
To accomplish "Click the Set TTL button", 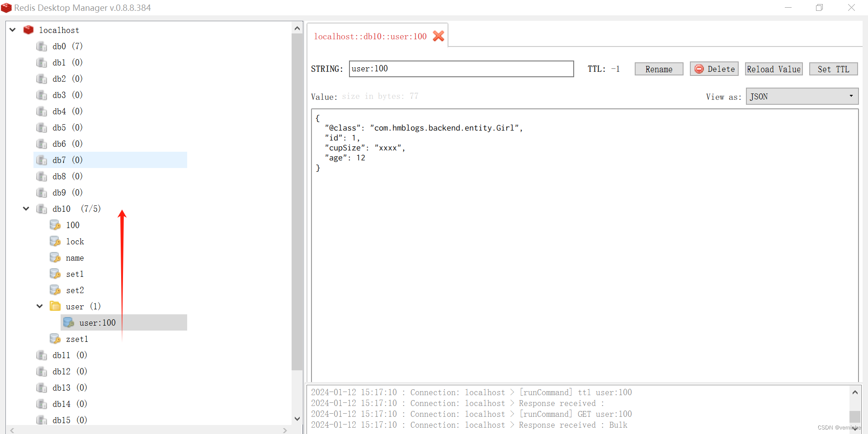I will click(x=833, y=69).
